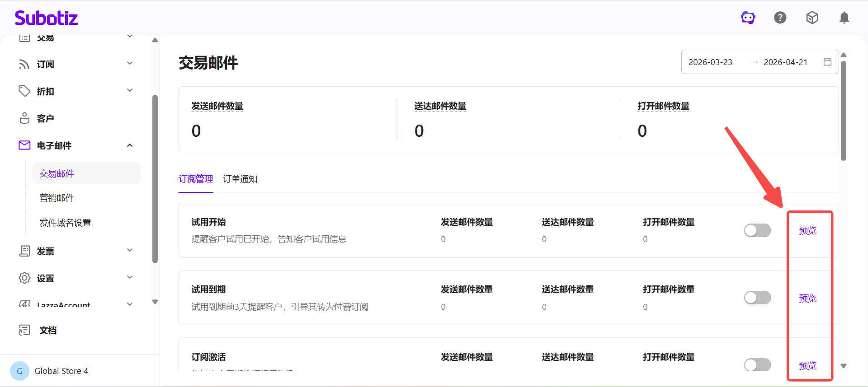
Task: Open 文档 in the sidebar
Action: point(47,330)
